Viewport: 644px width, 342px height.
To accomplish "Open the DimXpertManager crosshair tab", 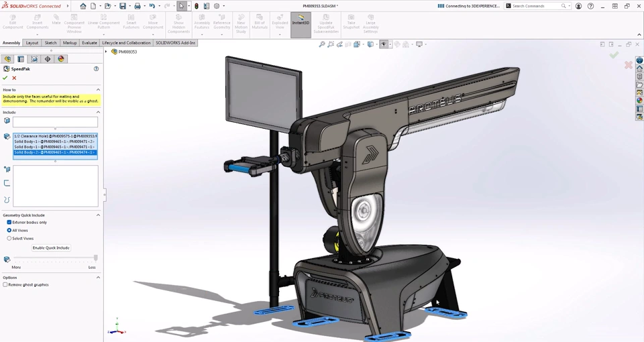I will pyautogui.click(x=48, y=59).
